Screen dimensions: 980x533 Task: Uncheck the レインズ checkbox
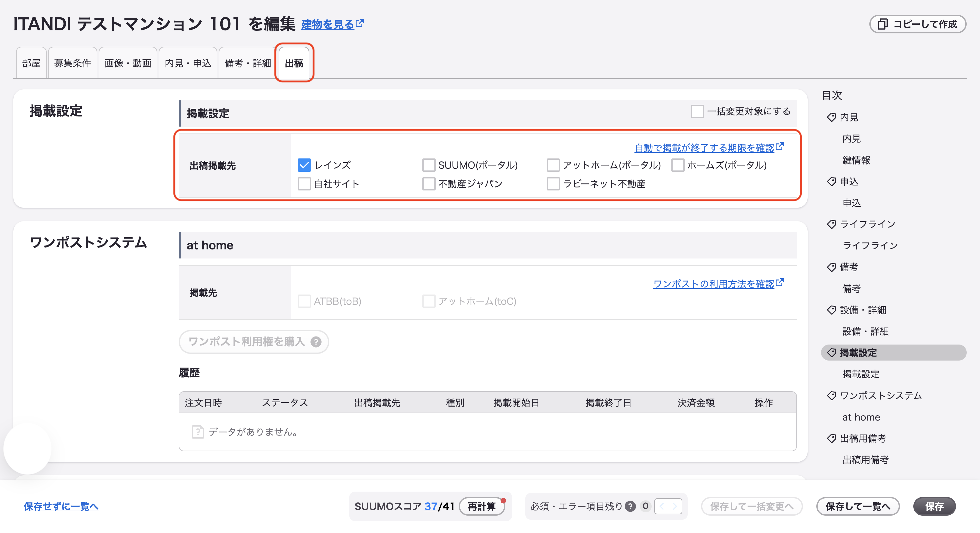(304, 165)
